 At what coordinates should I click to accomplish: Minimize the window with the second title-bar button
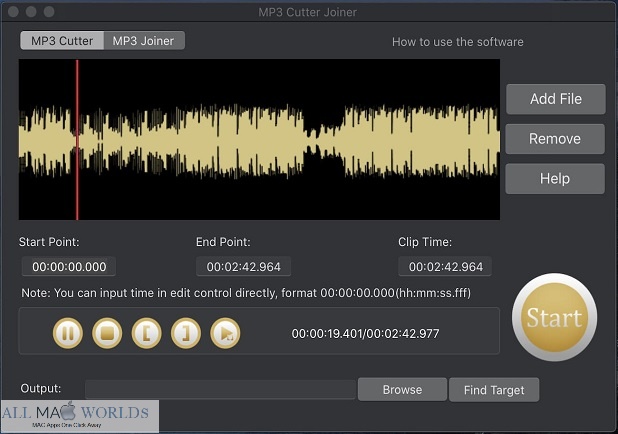click(31, 12)
